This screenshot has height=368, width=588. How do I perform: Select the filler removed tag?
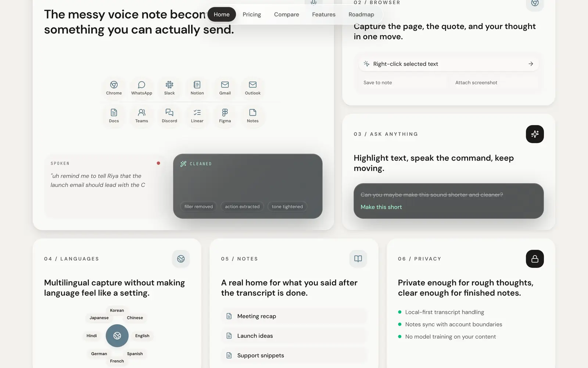coord(198,206)
